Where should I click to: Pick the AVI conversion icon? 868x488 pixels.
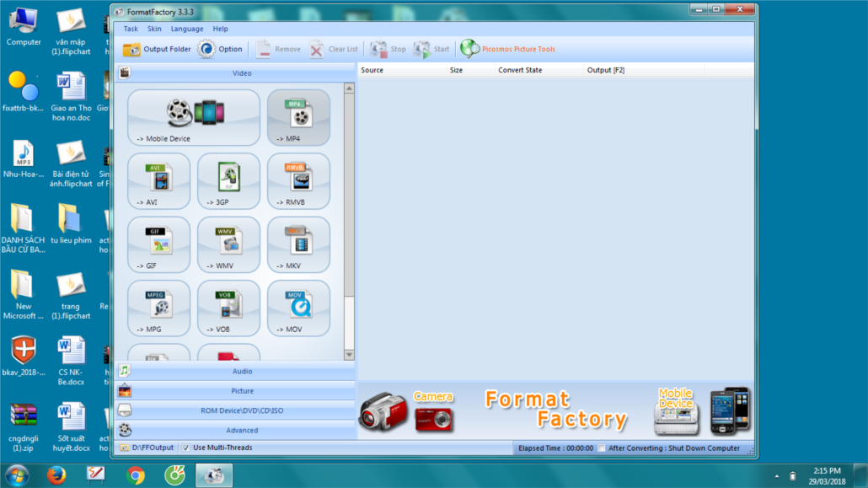coord(158,180)
